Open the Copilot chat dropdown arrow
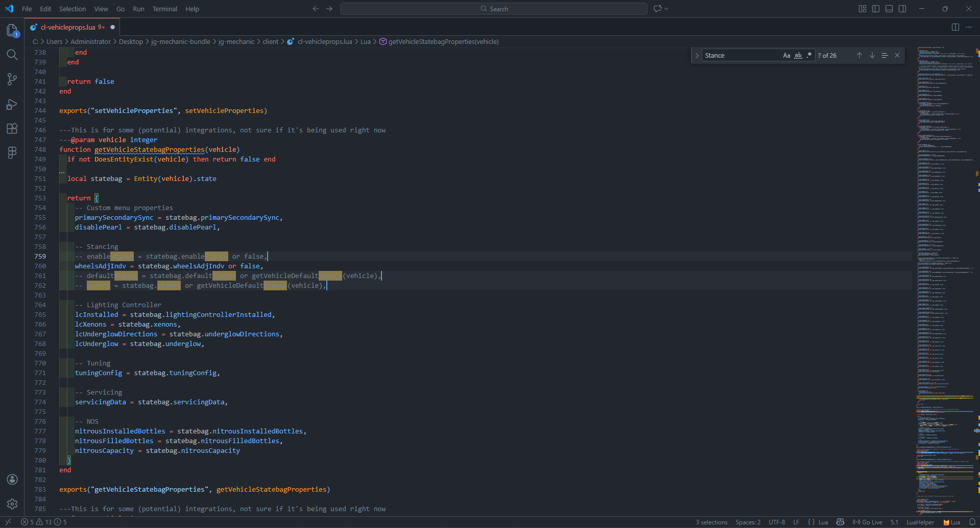Screen dimensions: 980x528 pos(666,9)
